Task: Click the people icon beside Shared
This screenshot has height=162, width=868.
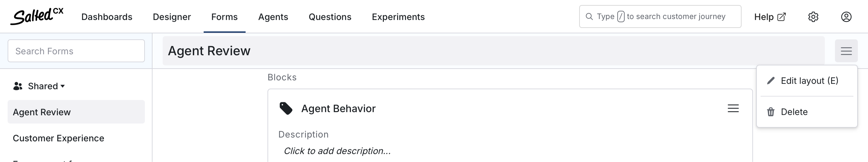Action: [x=17, y=86]
